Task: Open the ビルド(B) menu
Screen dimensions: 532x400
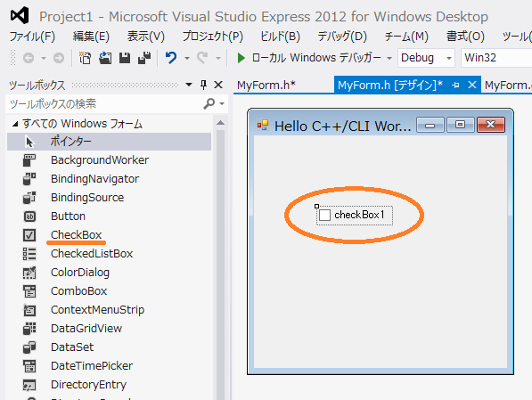Action: pyautogui.click(x=280, y=37)
